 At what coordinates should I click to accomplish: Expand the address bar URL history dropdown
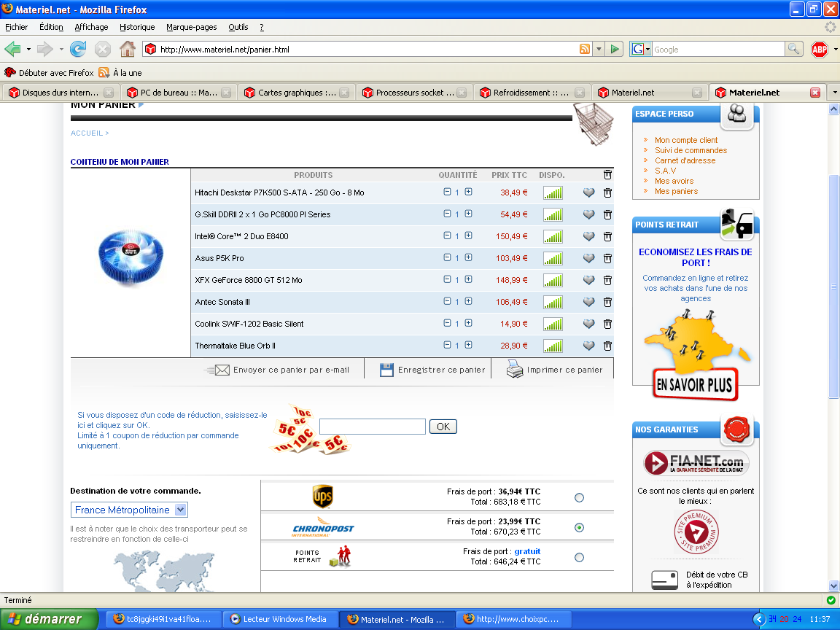pos(599,50)
